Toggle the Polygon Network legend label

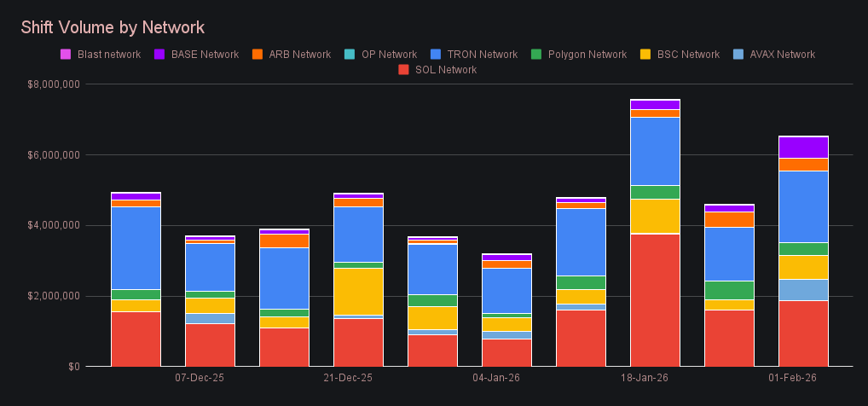pyautogui.click(x=585, y=55)
